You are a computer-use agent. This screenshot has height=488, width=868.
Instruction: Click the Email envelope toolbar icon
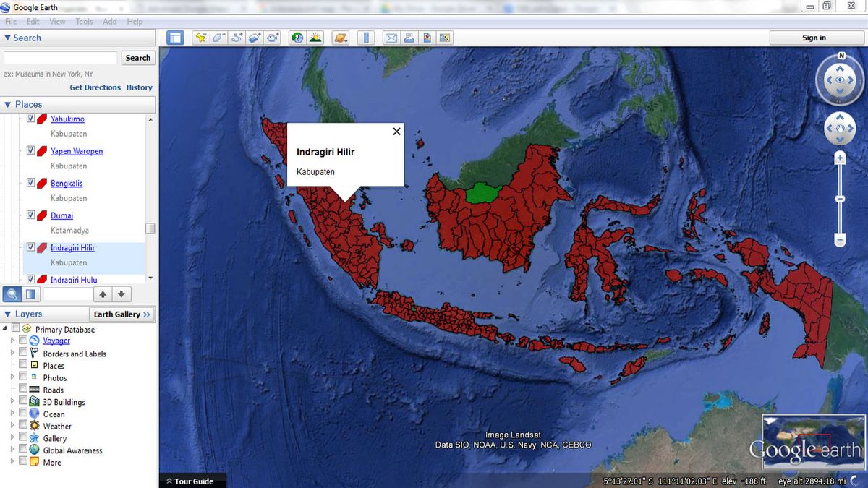tap(391, 38)
